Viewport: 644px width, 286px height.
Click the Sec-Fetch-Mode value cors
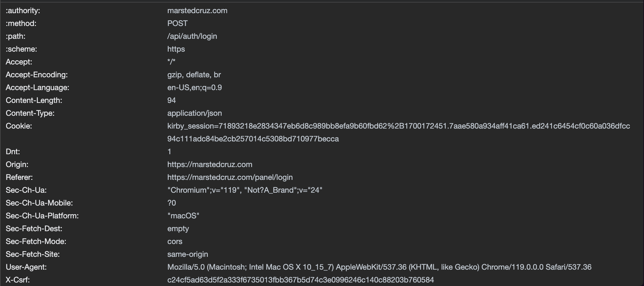click(175, 241)
